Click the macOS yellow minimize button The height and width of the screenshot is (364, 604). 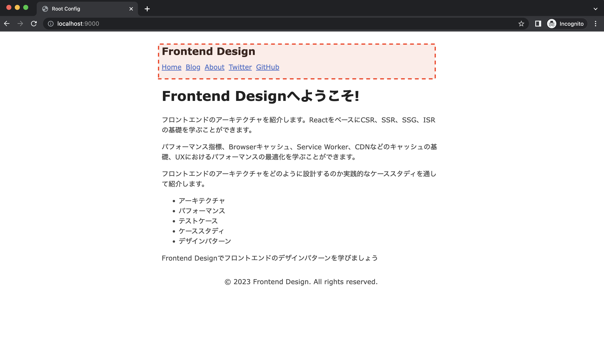(x=17, y=8)
